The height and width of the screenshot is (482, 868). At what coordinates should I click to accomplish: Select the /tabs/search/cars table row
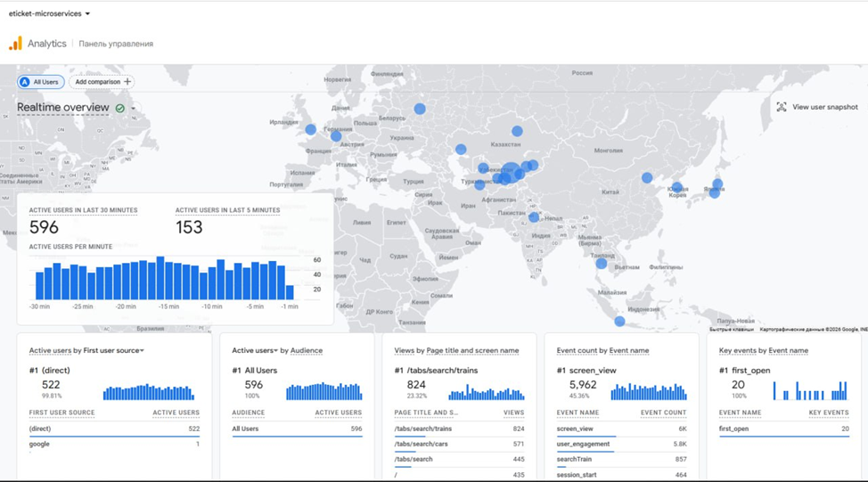[459, 444]
